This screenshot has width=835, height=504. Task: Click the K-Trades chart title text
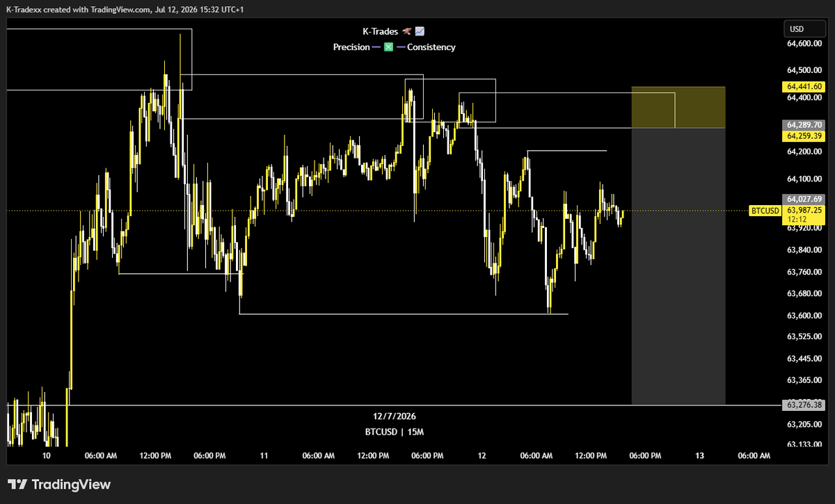[394, 31]
